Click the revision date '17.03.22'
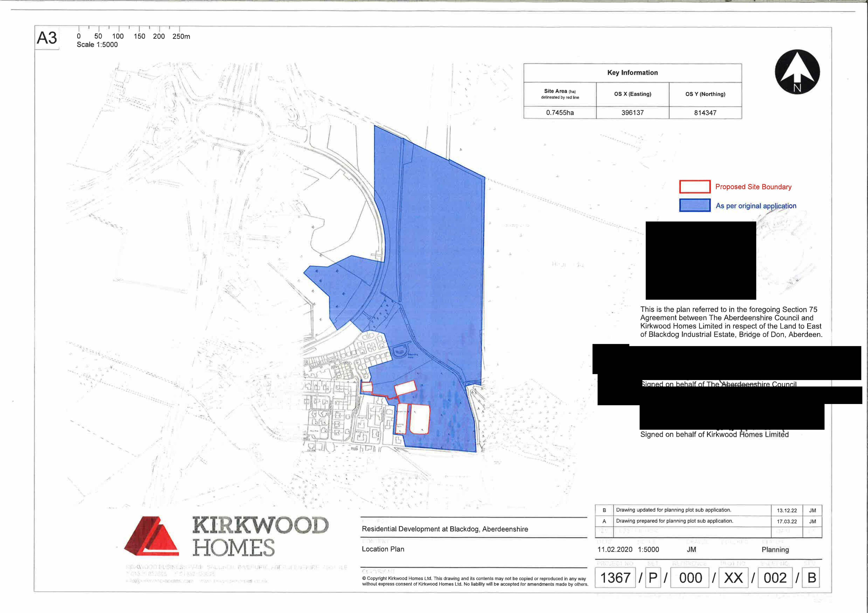 [x=787, y=521]
